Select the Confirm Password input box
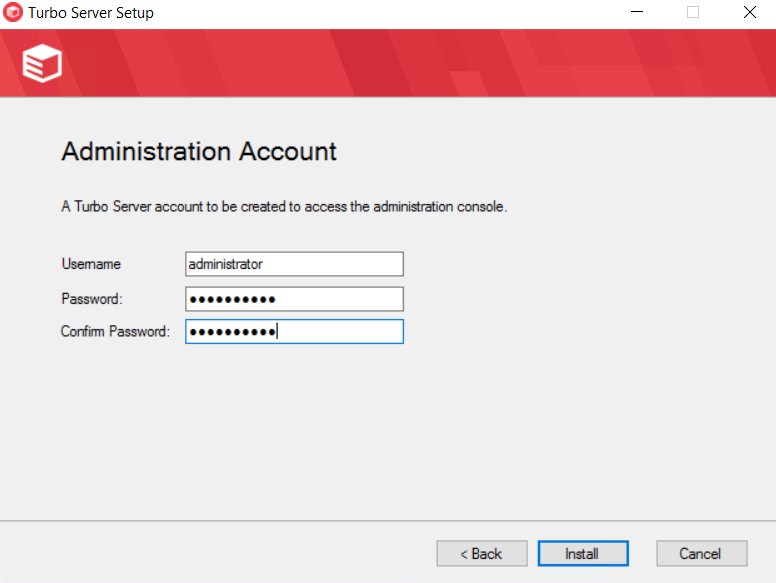Viewport: 776px width, 583px height. click(294, 332)
